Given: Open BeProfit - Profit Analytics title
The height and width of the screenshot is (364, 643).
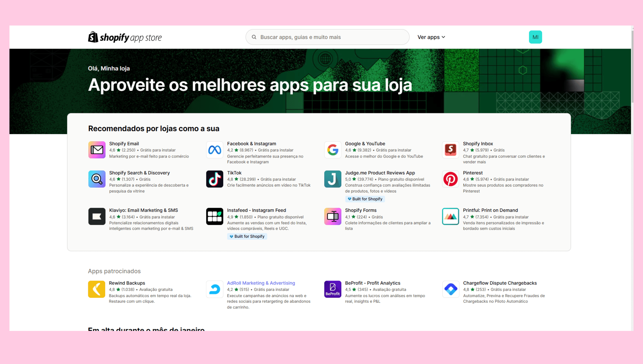Looking at the screenshot, I should [373, 283].
